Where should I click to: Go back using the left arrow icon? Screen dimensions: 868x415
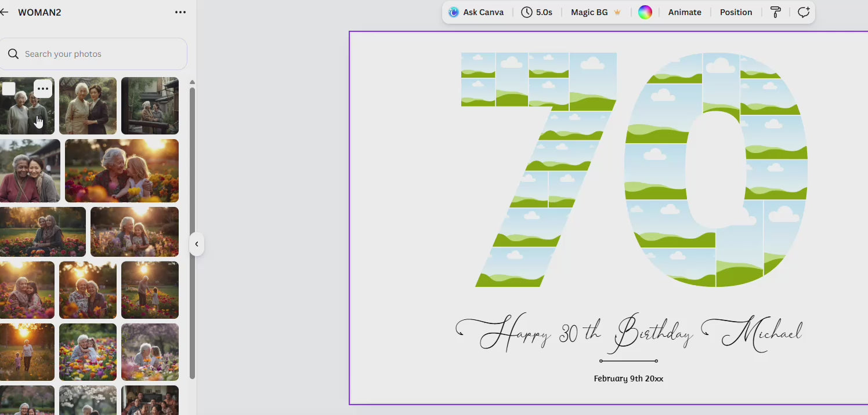pyautogui.click(x=5, y=12)
